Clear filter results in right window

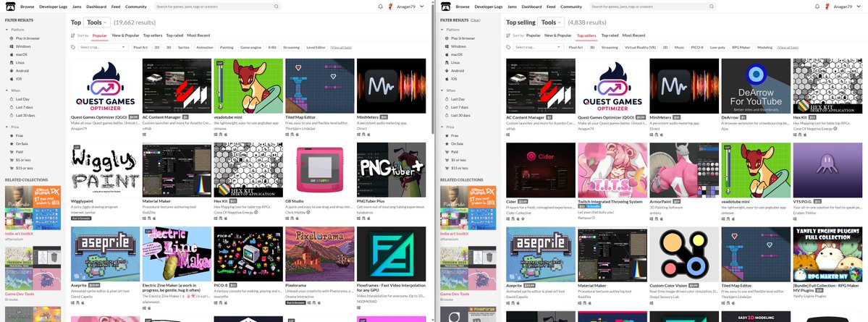[476, 20]
